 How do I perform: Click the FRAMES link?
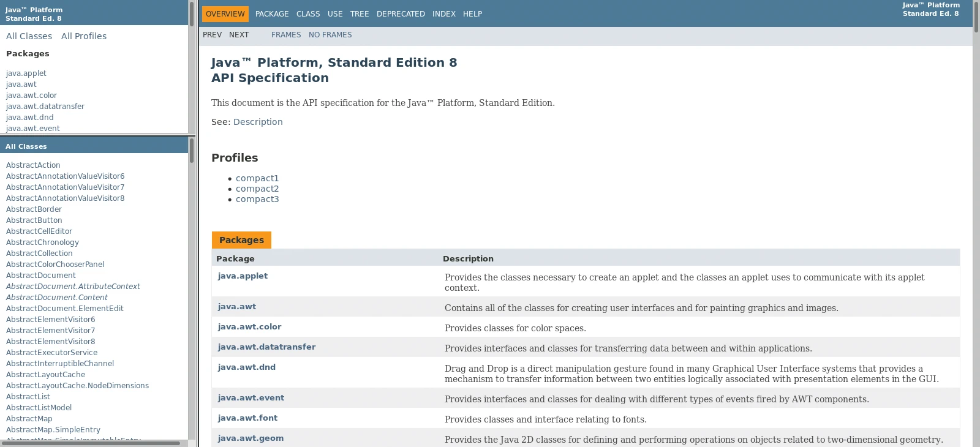pyautogui.click(x=286, y=35)
